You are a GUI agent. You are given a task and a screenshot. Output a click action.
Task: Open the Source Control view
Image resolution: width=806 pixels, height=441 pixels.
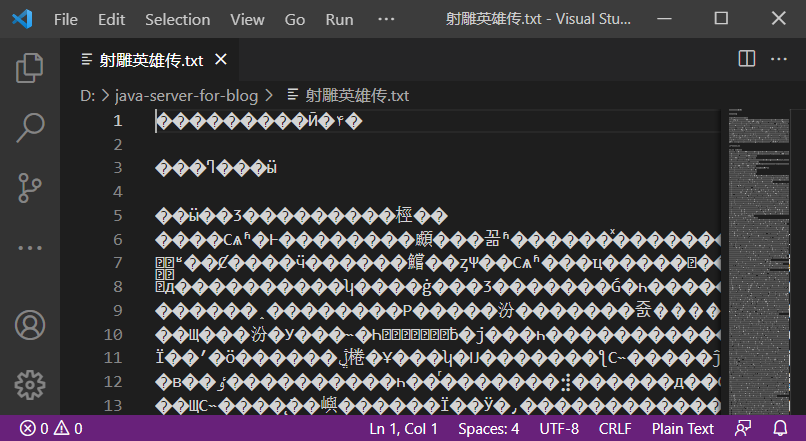(x=30, y=187)
